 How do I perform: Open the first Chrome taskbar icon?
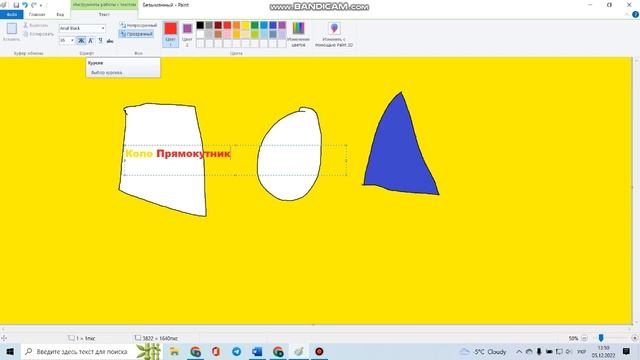point(196,351)
